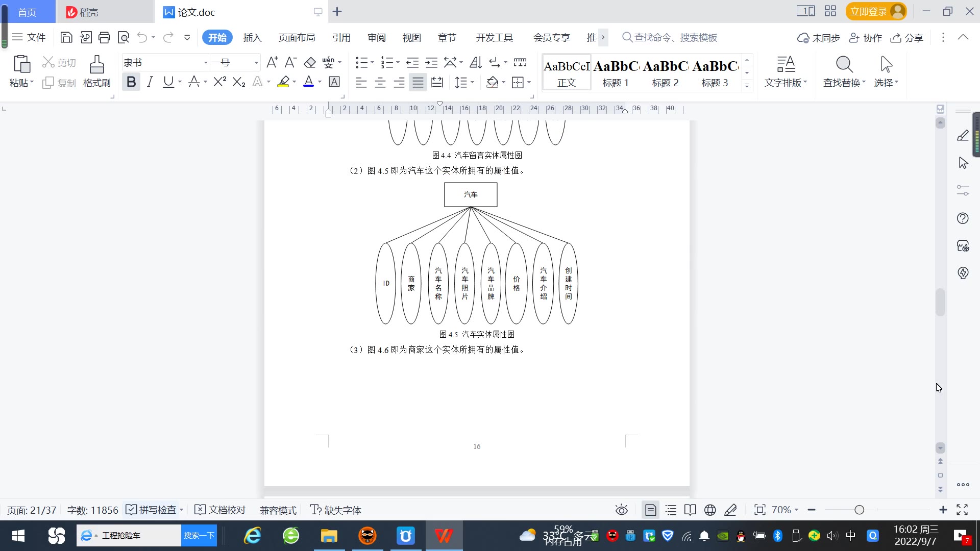Viewport: 980px width, 551px height.
Task: Center align the paragraph text
Action: 380,82
